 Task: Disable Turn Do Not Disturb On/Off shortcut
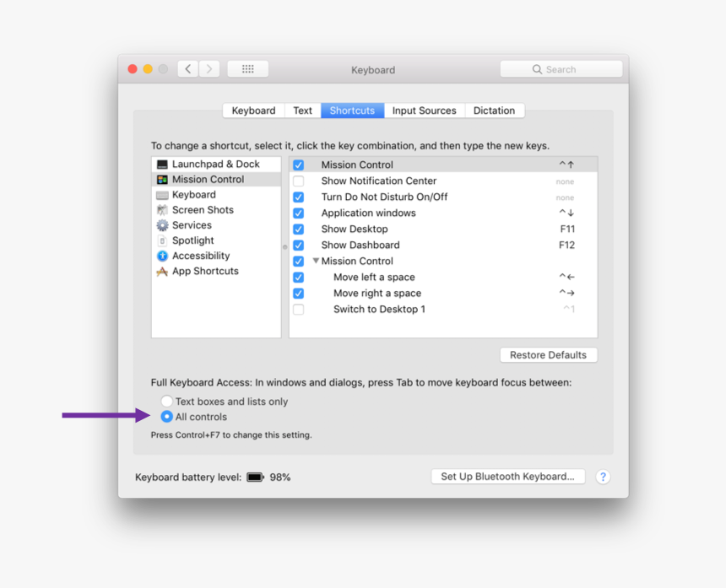click(299, 197)
